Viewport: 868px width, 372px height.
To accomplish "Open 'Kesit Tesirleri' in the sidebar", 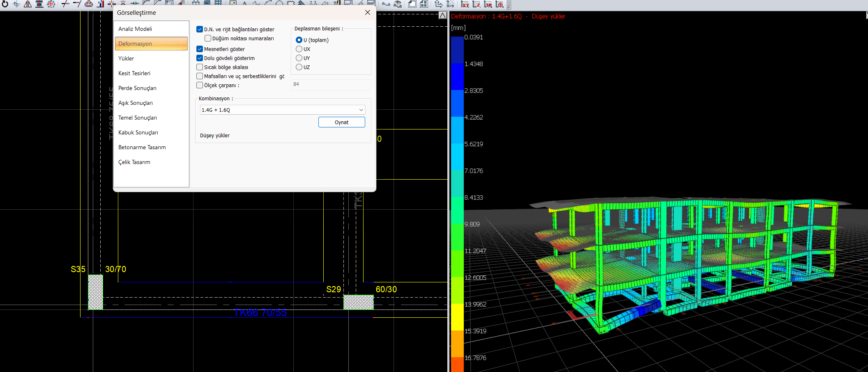I will [x=134, y=73].
